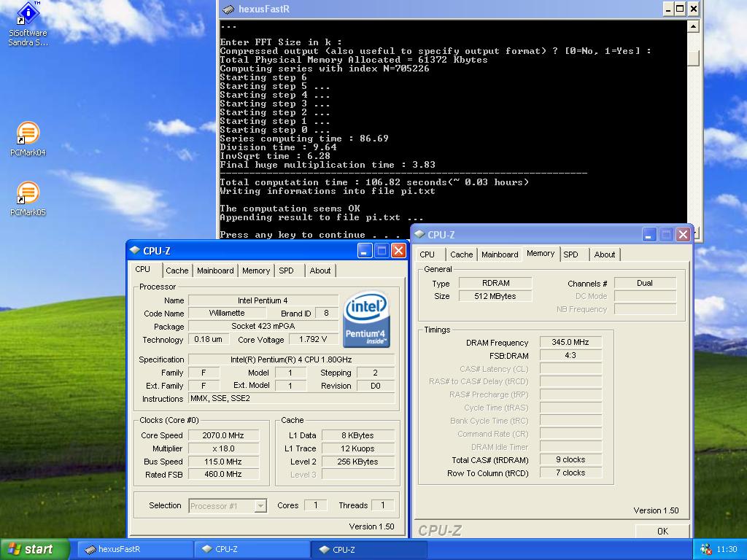Viewport: 747px width, 560px height.
Task: Click the Intel Pentium 4 logo
Action: pos(366,319)
